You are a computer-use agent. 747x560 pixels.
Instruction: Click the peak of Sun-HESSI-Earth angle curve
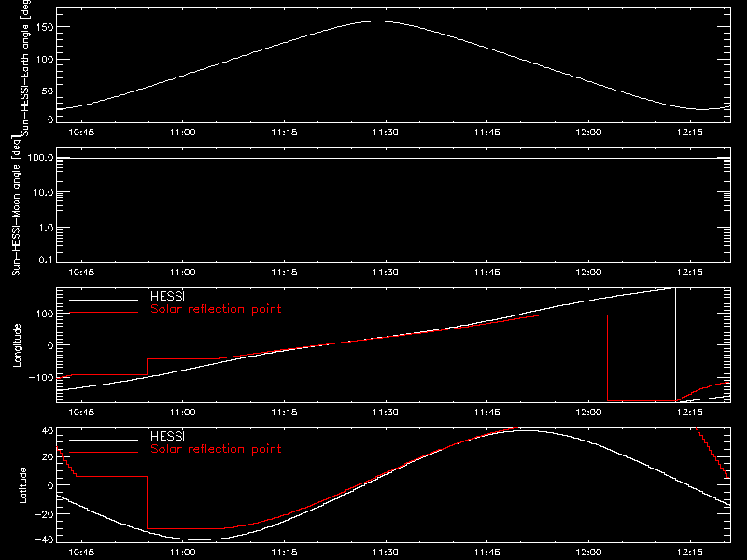point(377,21)
